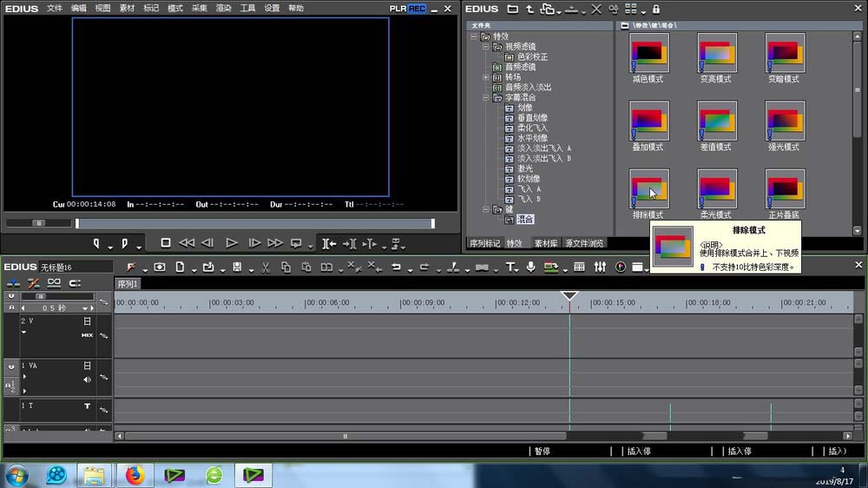The height and width of the screenshot is (488, 868).
Task: Select the Cut (scissors) tool in the timeline toolbar
Action: click(x=265, y=267)
